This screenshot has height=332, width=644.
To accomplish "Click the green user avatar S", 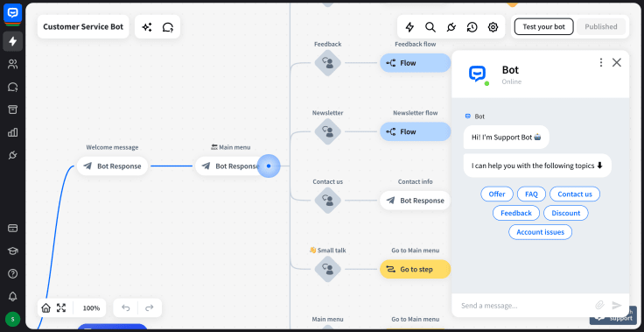I will (x=13, y=319).
